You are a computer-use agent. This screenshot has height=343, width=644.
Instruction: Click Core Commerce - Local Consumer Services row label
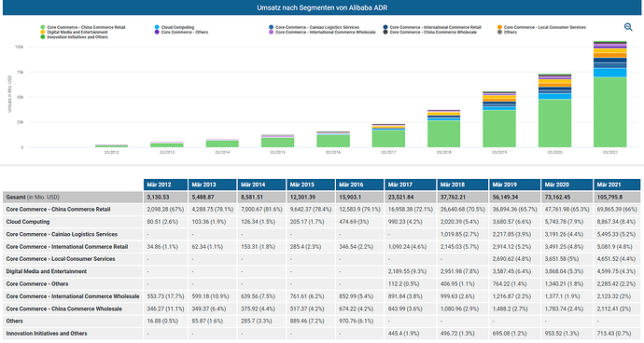pyautogui.click(x=61, y=259)
